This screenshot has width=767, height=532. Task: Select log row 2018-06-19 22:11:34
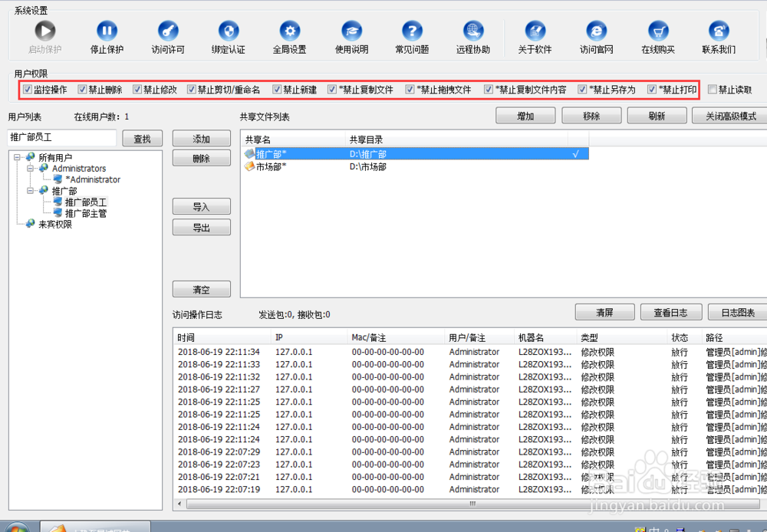469,352
